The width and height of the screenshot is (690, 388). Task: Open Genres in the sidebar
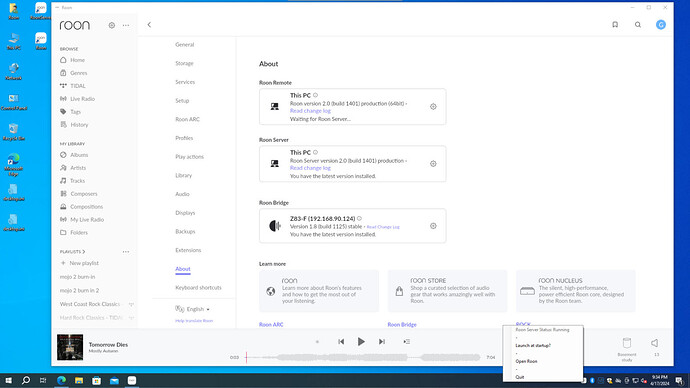point(79,73)
